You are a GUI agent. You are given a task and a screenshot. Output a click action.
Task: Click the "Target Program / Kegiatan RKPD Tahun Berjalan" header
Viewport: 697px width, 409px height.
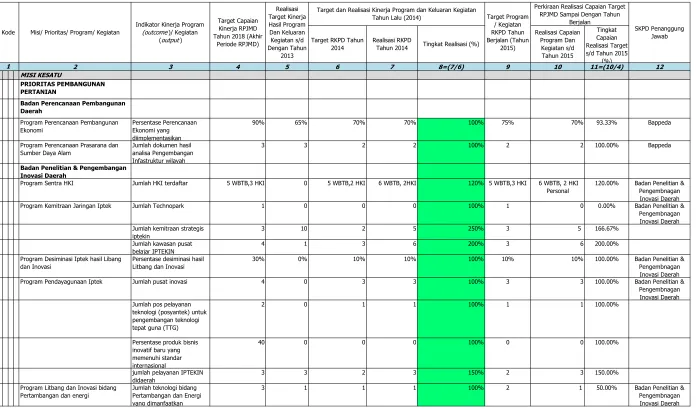tap(508, 32)
